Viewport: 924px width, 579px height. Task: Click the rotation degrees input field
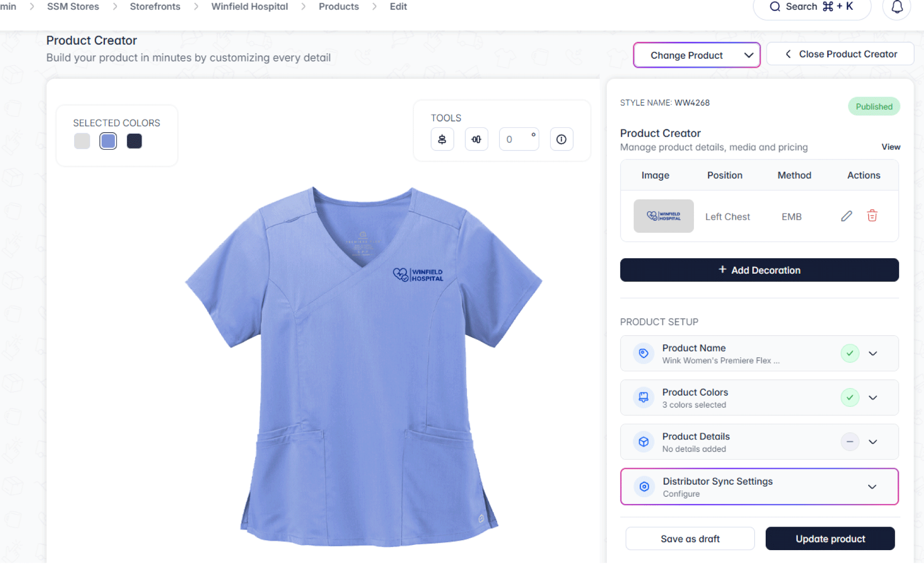(x=519, y=139)
